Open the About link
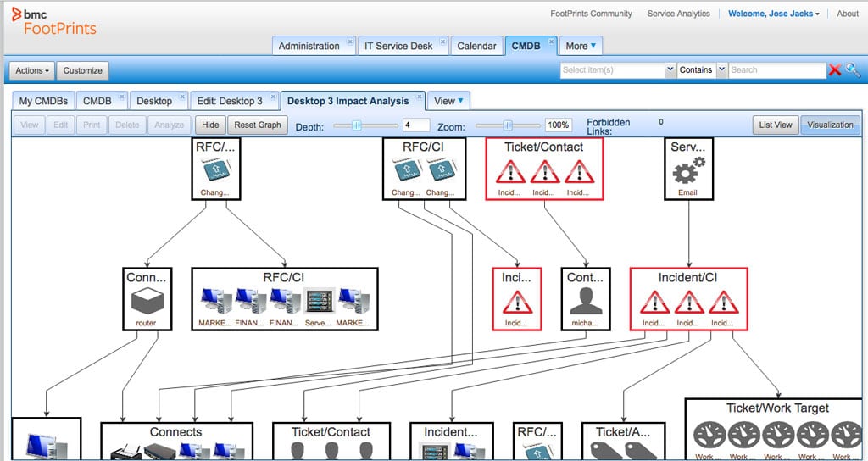Viewport: 868px width, 461px height. point(848,14)
